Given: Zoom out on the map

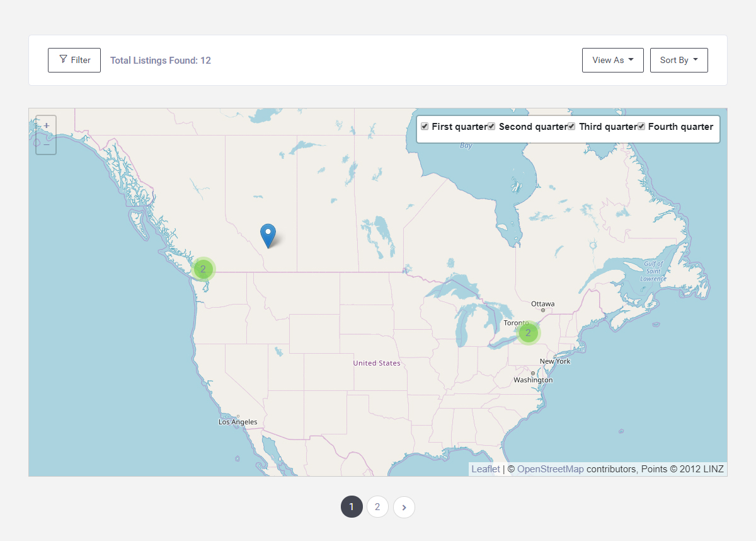Looking at the screenshot, I should (46, 144).
